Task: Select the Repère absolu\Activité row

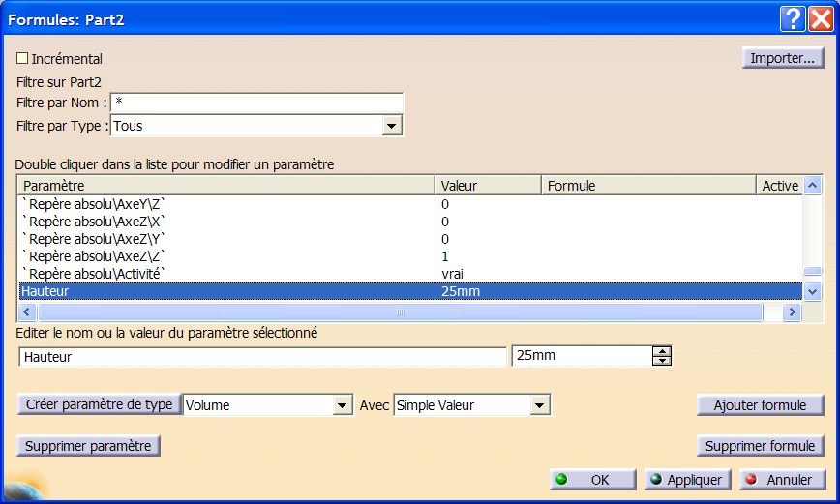Action: [x=410, y=274]
